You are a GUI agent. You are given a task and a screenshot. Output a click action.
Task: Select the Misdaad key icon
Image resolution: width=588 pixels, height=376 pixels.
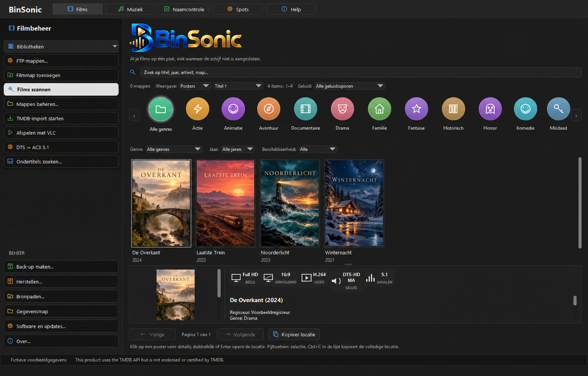coord(558,109)
